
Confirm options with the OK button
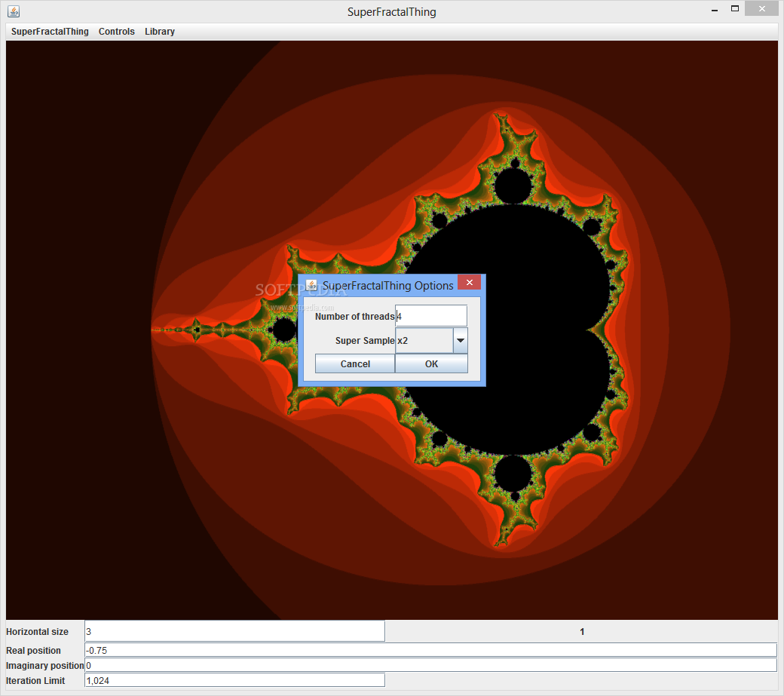pos(431,363)
